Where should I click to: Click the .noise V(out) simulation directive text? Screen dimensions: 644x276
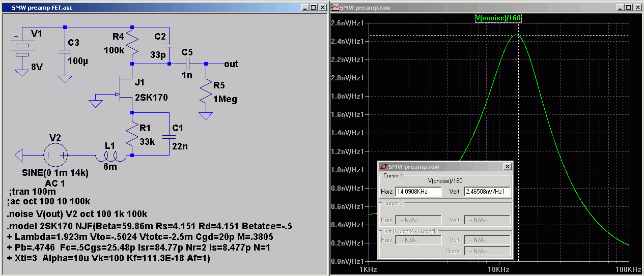coord(77,213)
